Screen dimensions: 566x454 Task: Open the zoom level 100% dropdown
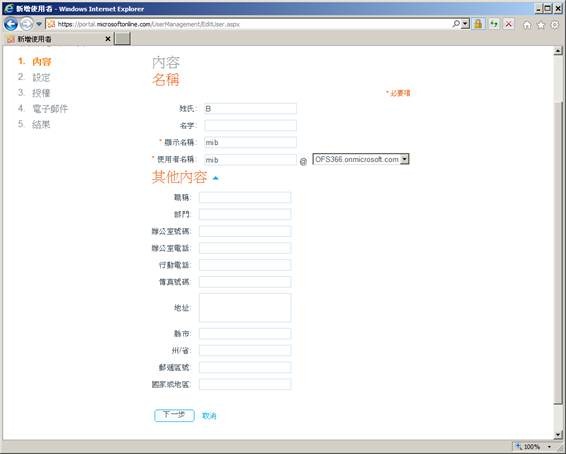click(550, 447)
